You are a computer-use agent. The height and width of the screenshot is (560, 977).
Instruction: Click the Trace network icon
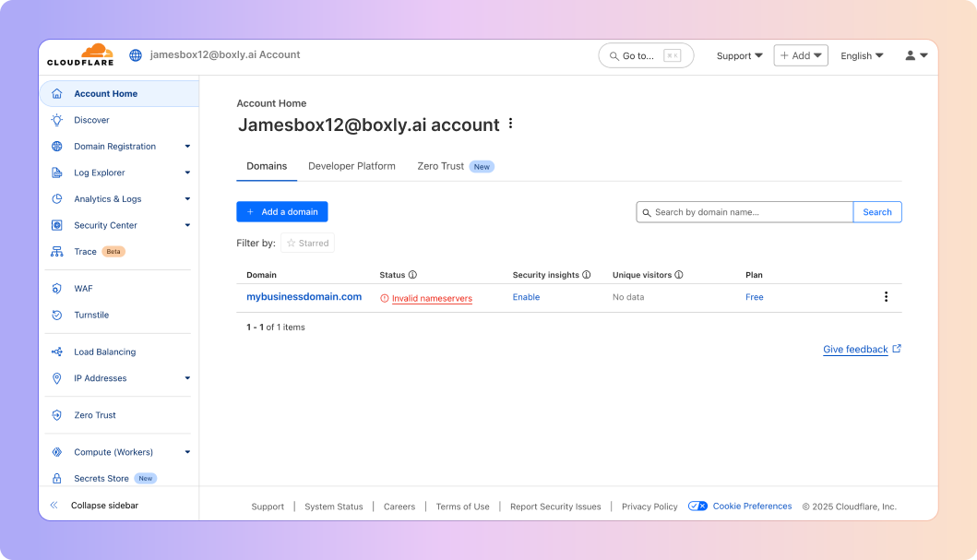[x=56, y=252]
